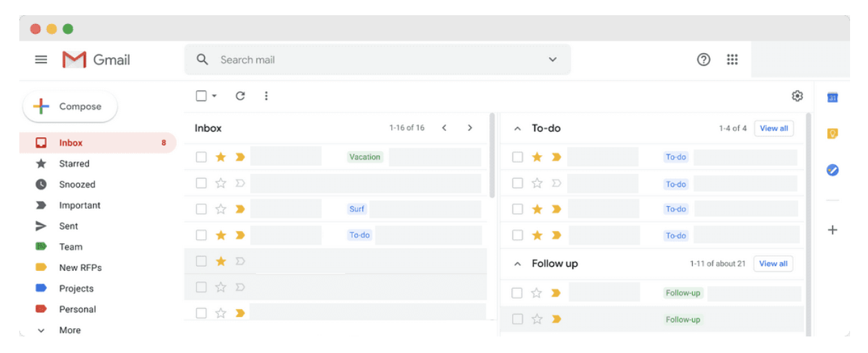Select the blue Projects label color tag
Viewport: 868px width, 353px height.
(x=41, y=288)
